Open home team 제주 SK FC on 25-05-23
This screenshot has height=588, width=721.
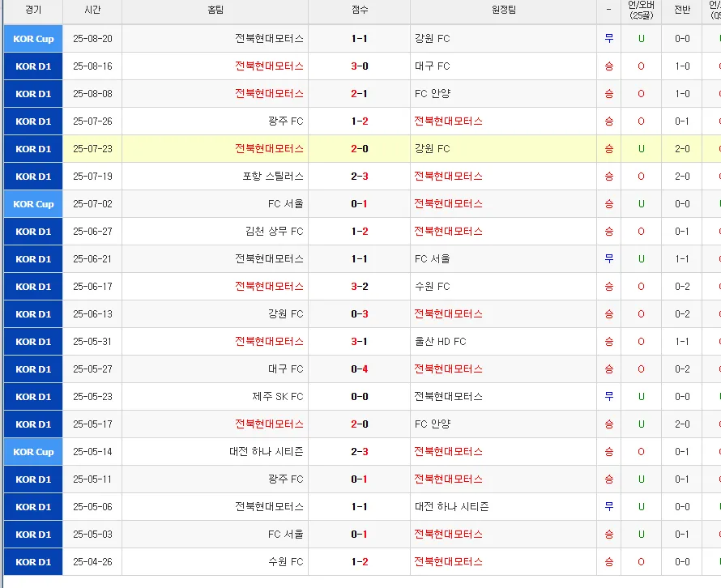[278, 396]
